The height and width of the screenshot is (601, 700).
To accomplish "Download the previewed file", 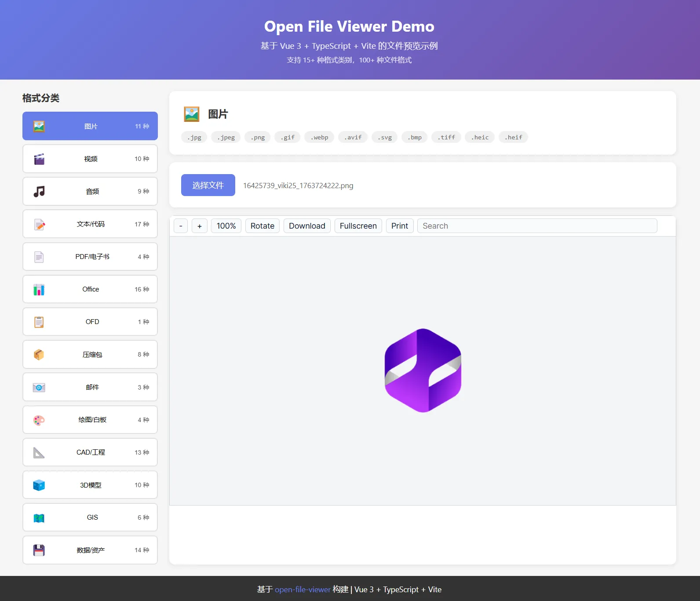I will click(307, 226).
